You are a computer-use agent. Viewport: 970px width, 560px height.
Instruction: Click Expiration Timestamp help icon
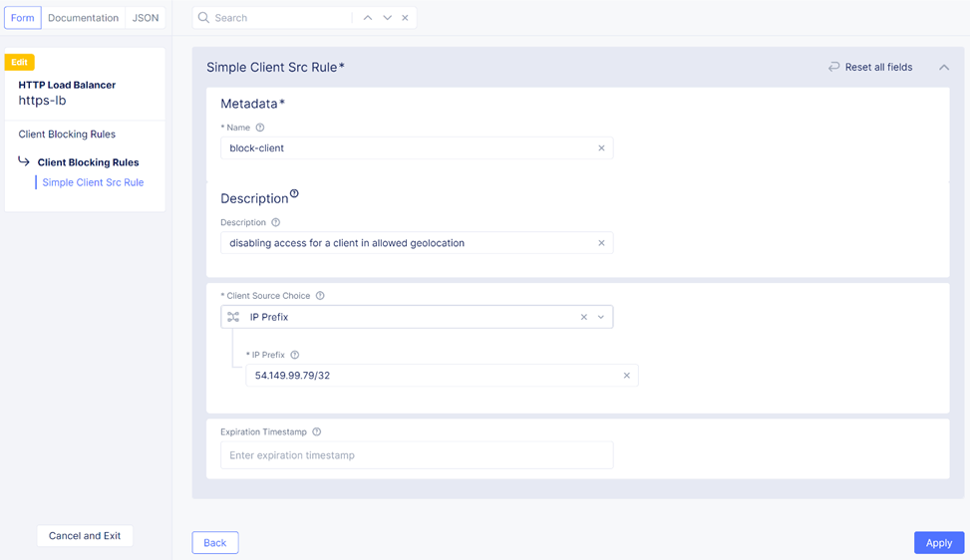317,432
